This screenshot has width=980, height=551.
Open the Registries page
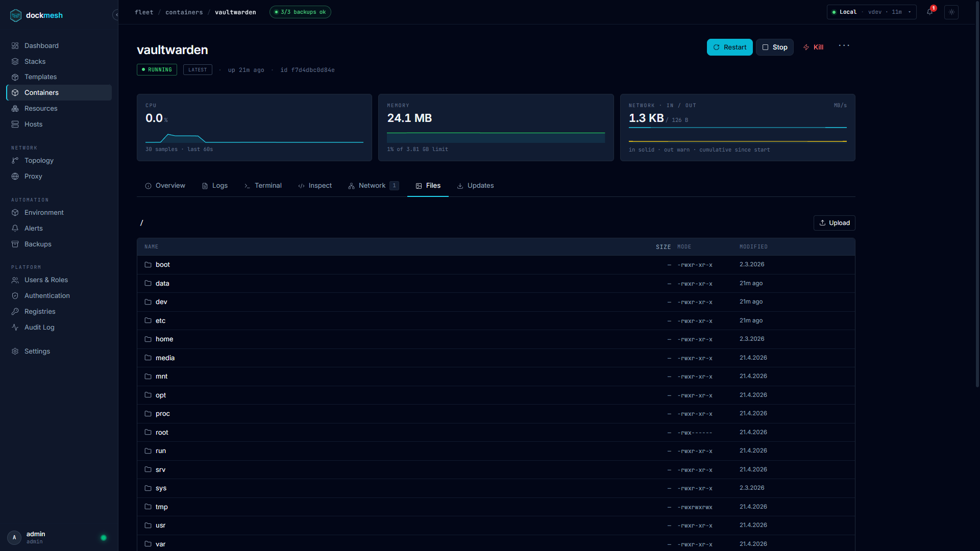pos(59,311)
